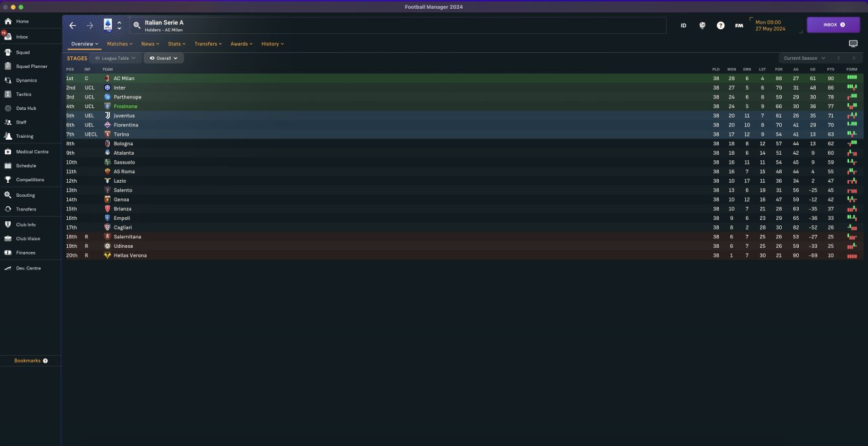This screenshot has width=868, height=446.
Task: Open the Training screen
Action: tap(24, 136)
